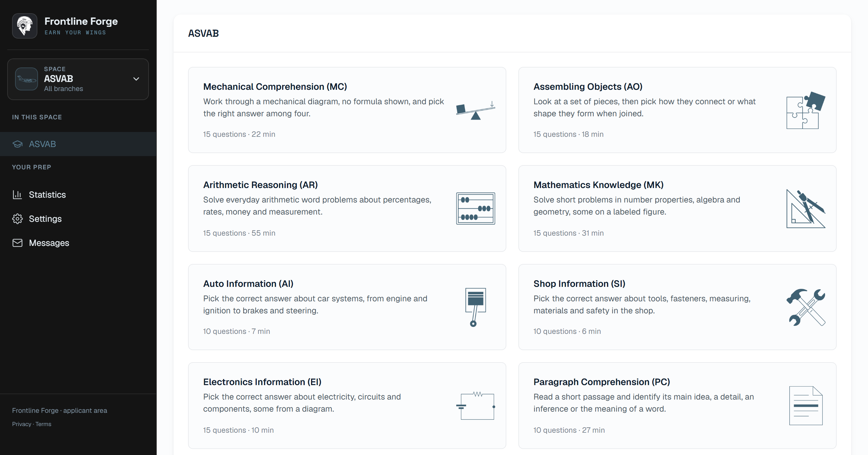868x455 pixels.
Task: Click the aircraft thumbnail in space selector
Action: point(26,79)
